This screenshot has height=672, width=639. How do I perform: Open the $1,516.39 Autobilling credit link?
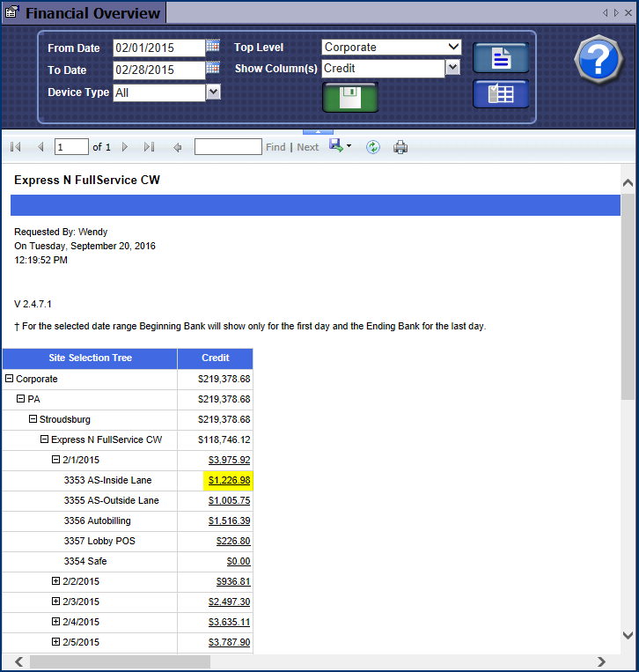(229, 521)
